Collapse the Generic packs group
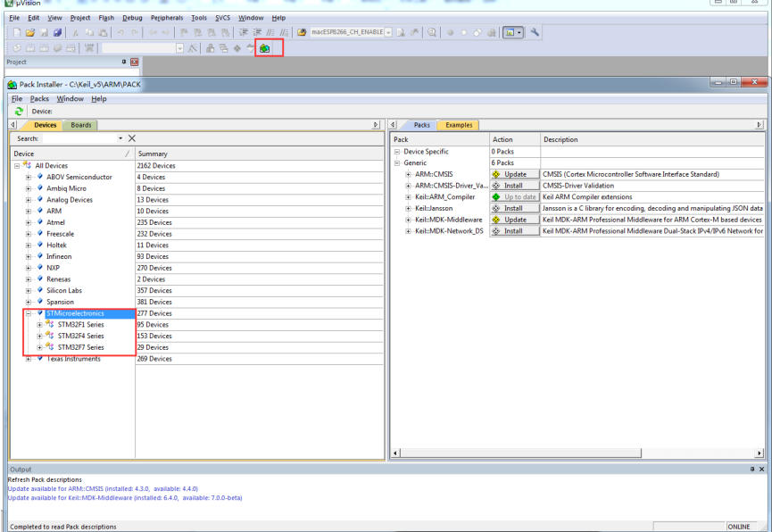Screen dimensions: 772x532 point(397,163)
